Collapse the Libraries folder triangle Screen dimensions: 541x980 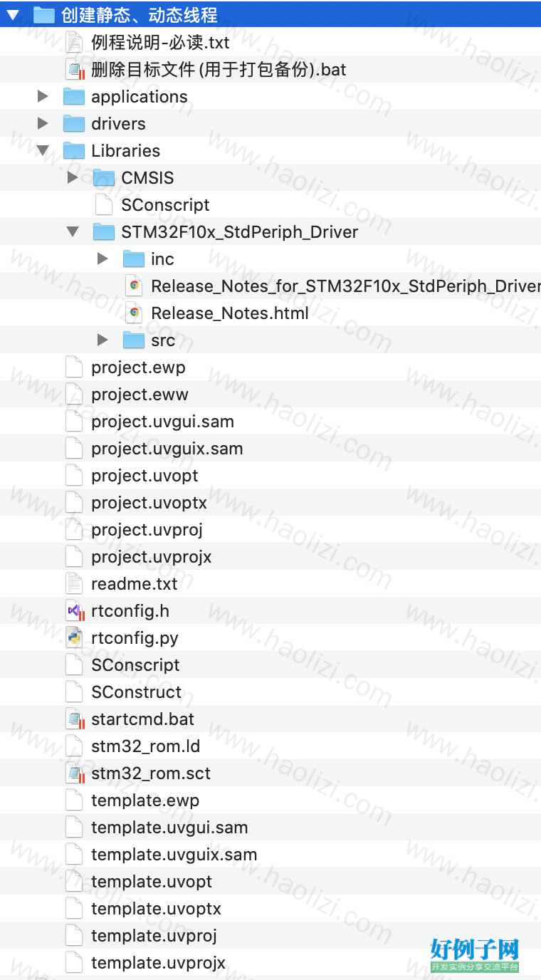43,150
